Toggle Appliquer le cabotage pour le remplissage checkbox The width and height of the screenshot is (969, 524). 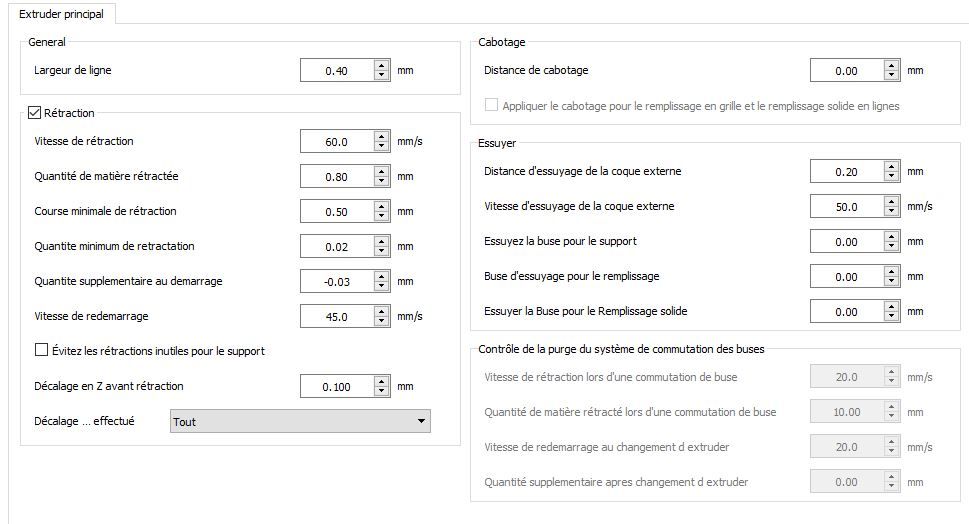click(491, 105)
